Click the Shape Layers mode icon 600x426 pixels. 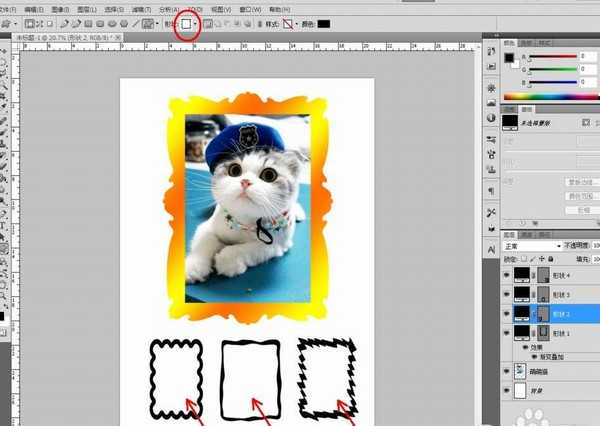click(29, 22)
